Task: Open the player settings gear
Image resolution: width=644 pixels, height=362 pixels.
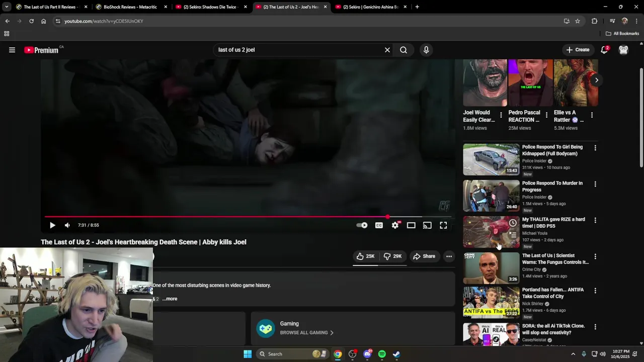Action: point(395,225)
